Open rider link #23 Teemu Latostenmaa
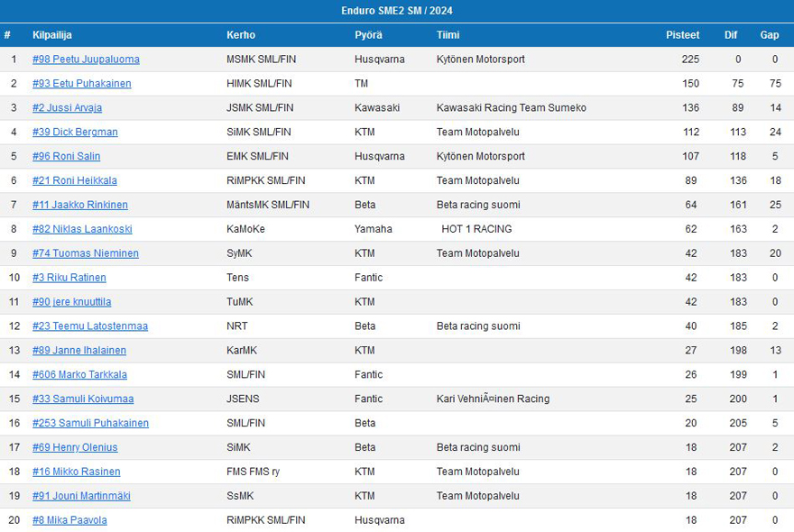Viewport: 794px width, 532px height. [90, 326]
